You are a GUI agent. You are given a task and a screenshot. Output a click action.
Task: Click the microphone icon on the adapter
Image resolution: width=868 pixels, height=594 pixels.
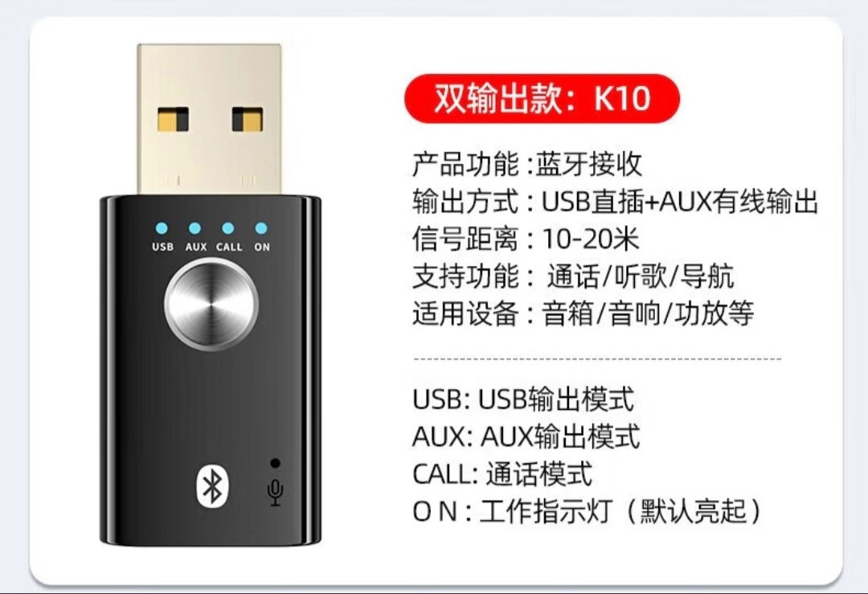275,492
